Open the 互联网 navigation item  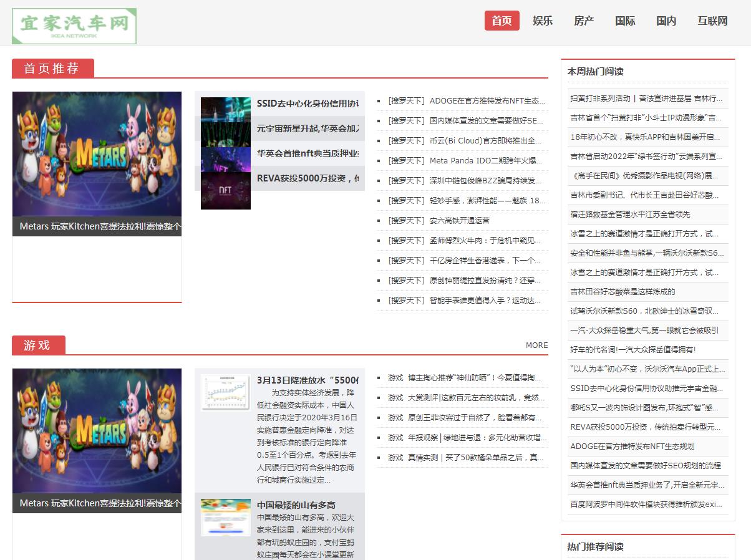pyautogui.click(x=712, y=21)
